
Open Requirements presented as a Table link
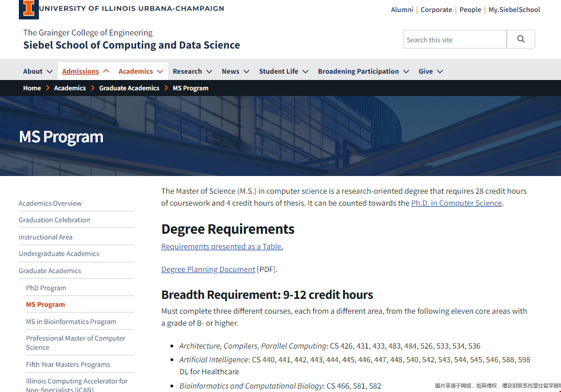tap(222, 246)
